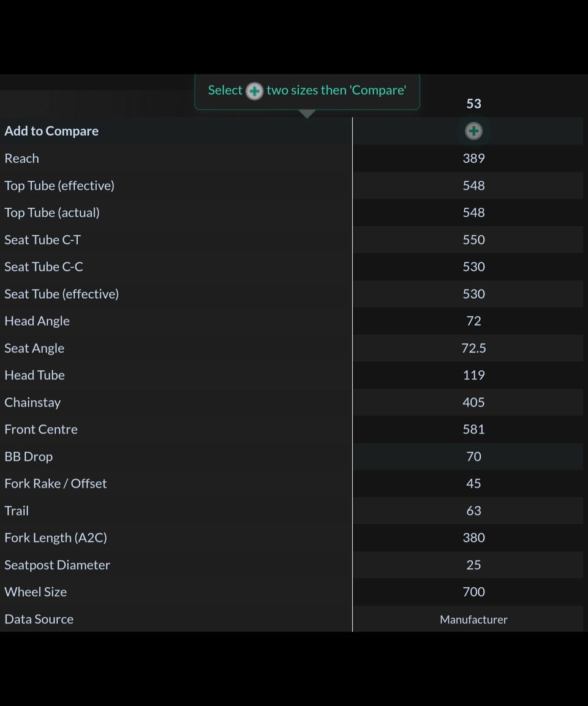This screenshot has height=706, width=588.
Task: Click the Add to Compare row label
Action: click(x=51, y=131)
